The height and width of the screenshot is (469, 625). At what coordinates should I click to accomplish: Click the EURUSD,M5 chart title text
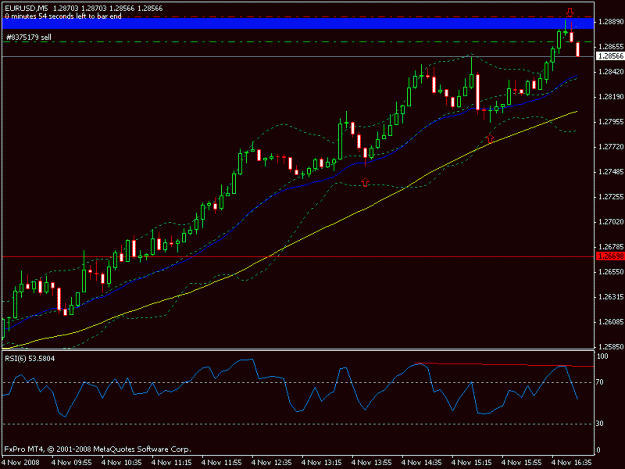(26, 8)
